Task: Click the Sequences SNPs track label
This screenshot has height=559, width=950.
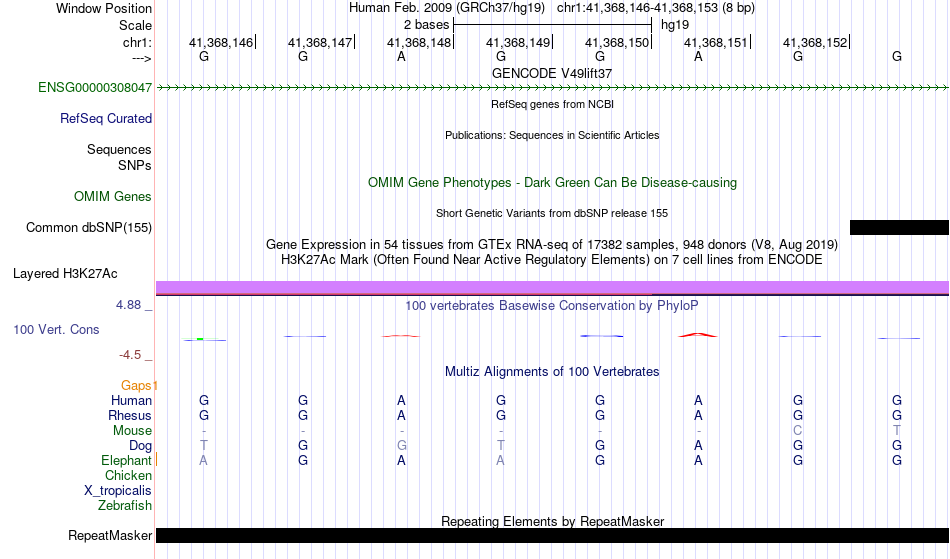Action: coord(119,157)
